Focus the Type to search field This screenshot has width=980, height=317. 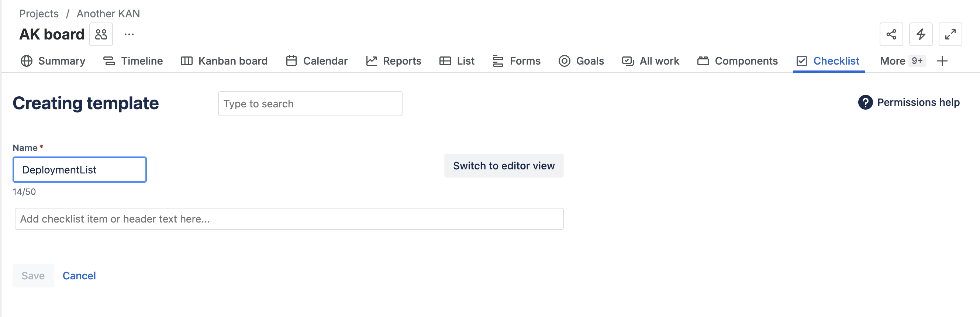click(x=310, y=104)
